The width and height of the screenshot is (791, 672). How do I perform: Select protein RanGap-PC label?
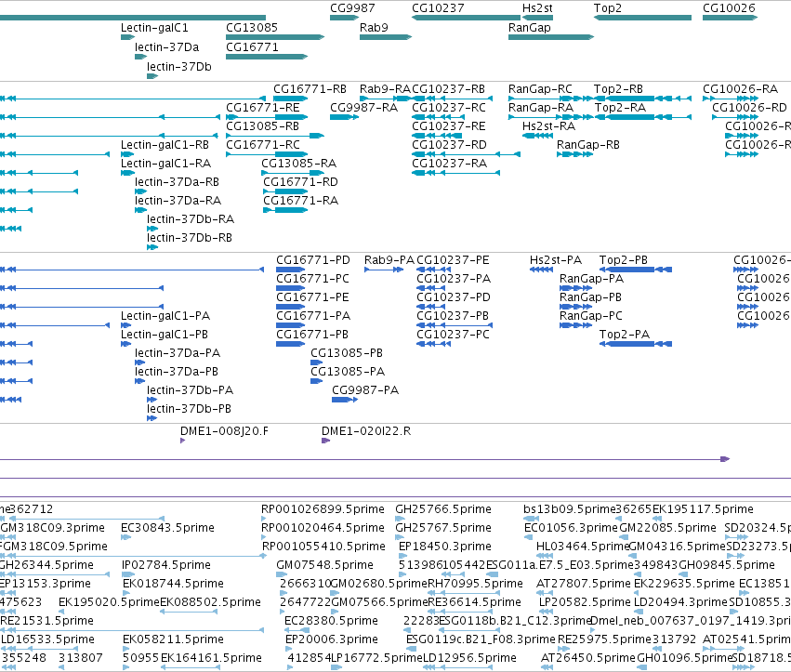click(x=591, y=316)
